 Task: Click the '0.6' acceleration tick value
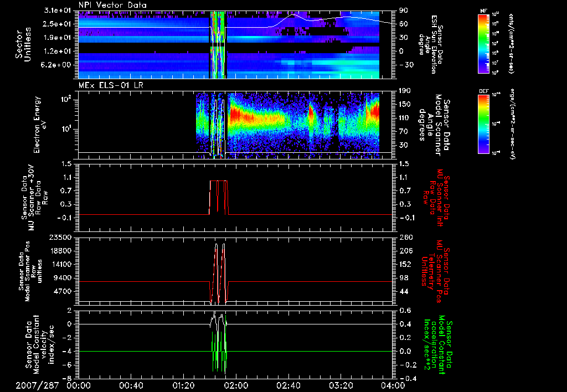coord(405,311)
